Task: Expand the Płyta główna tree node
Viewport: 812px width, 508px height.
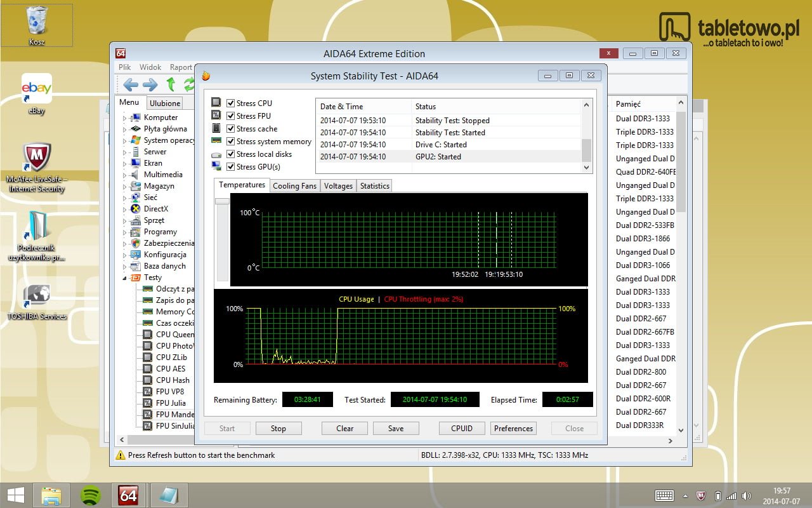Action: point(124,129)
